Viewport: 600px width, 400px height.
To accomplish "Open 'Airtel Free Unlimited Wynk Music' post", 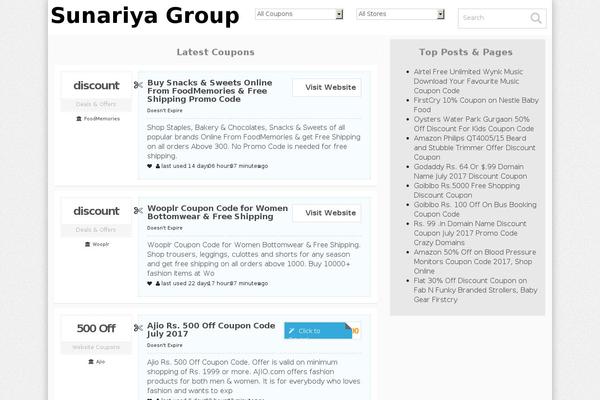I will point(468,81).
